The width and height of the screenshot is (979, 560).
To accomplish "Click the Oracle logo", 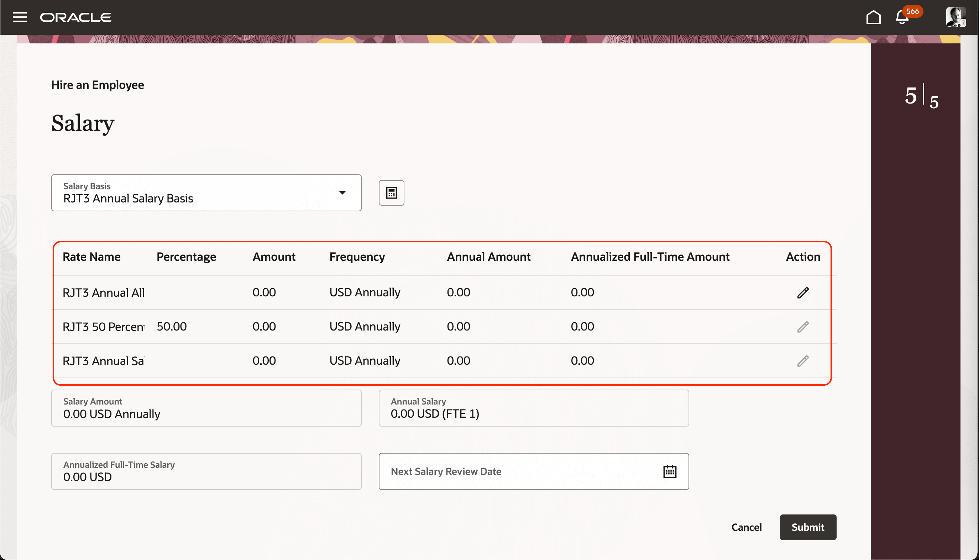I will 75,17.
